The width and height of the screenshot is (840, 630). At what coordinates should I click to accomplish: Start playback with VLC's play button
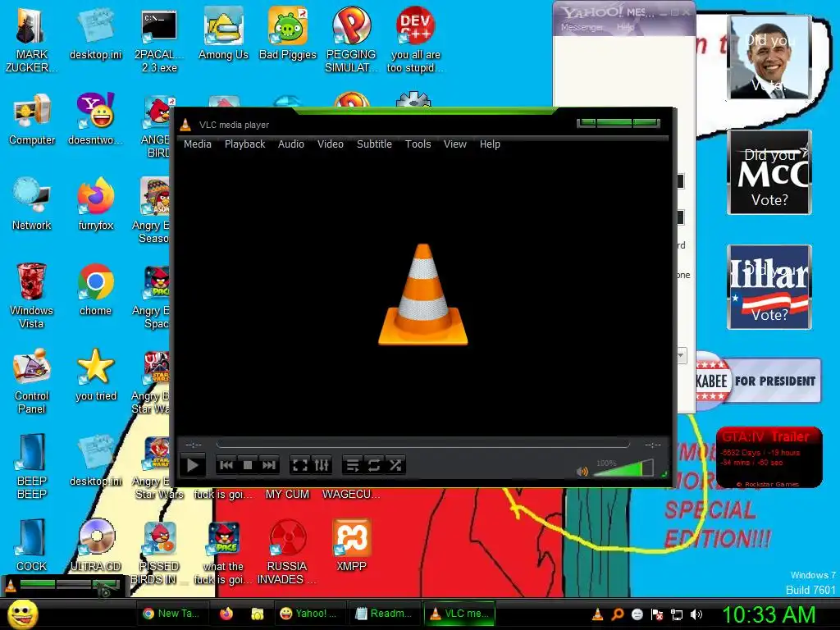[x=193, y=465]
